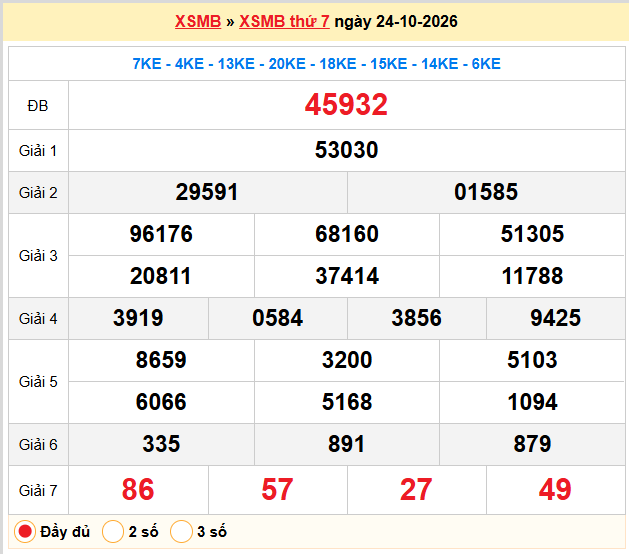Click the Giải 7 label
The image size is (629, 554).
[x=38, y=491]
